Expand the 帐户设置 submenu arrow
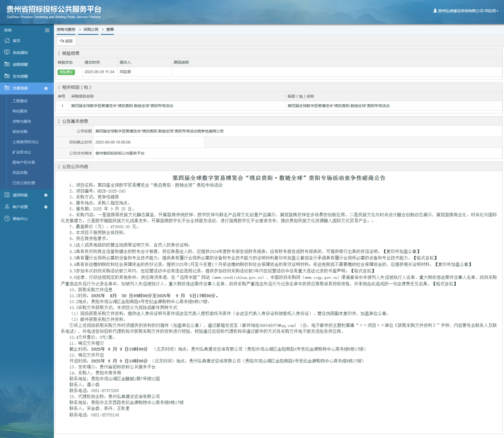The width and height of the screenshot is (504, 438). pyautogui.click(x=46, y=206)
